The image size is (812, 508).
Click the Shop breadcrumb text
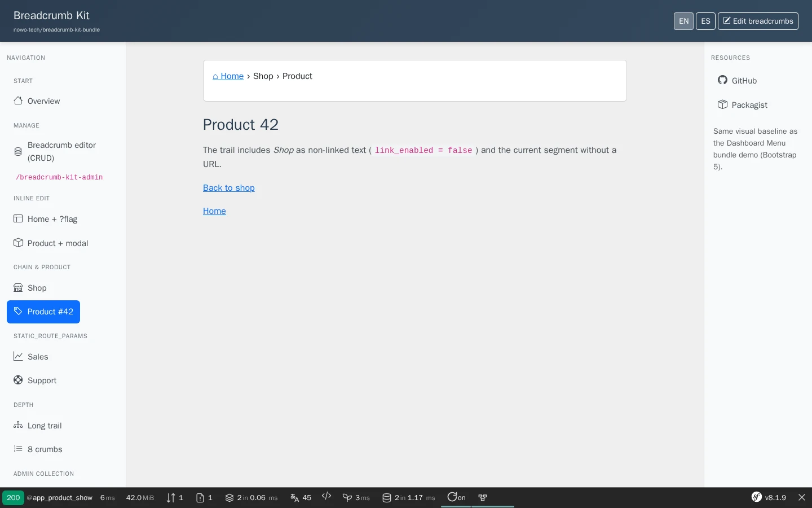point(263,76)
